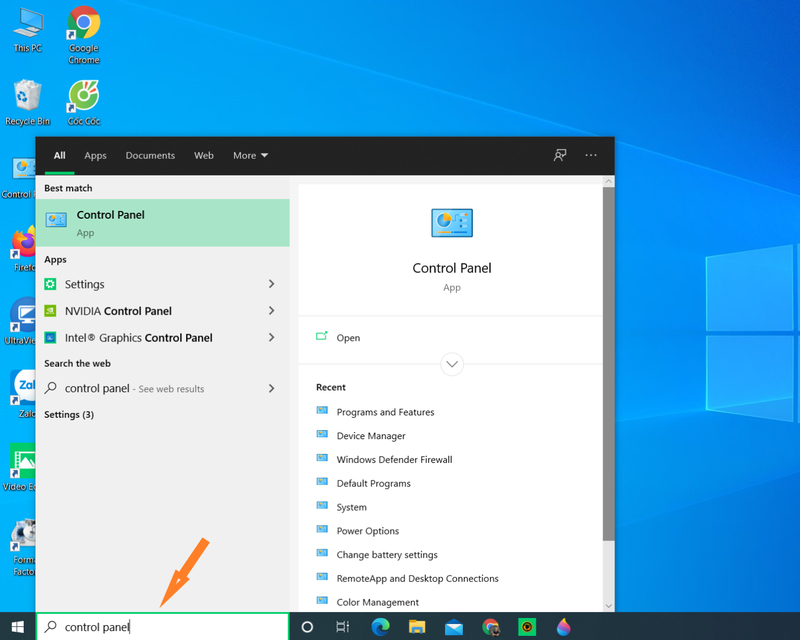Expand more actions chevron below Open
This screenshot has width=800, height=640.
click(452, 364)
